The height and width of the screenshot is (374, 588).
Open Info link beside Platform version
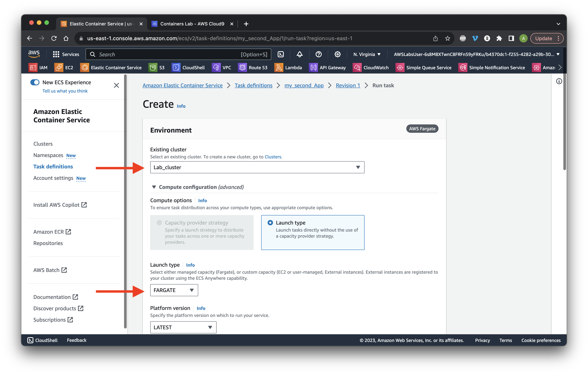[x=201, y=308]
